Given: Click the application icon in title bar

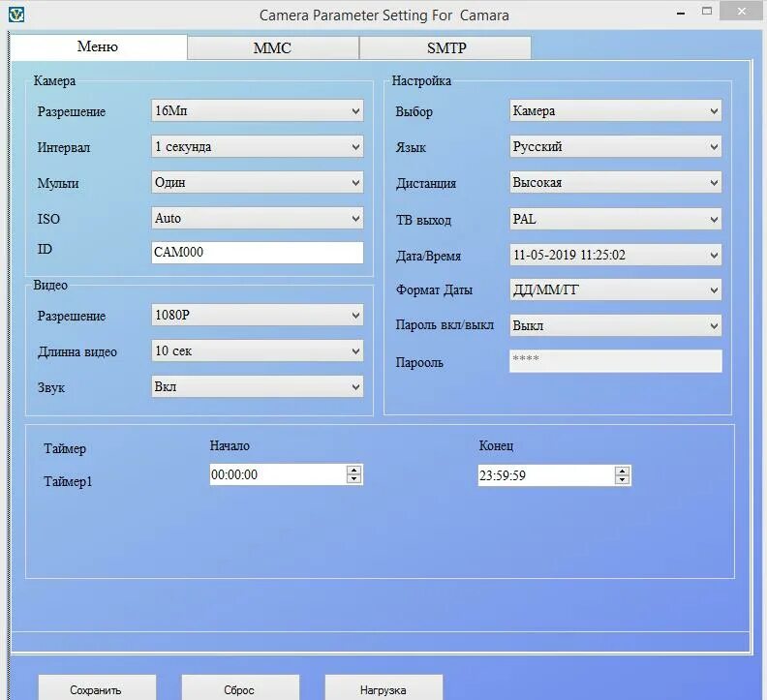Looking at the screenshot, I should click(x=16, y=15).
